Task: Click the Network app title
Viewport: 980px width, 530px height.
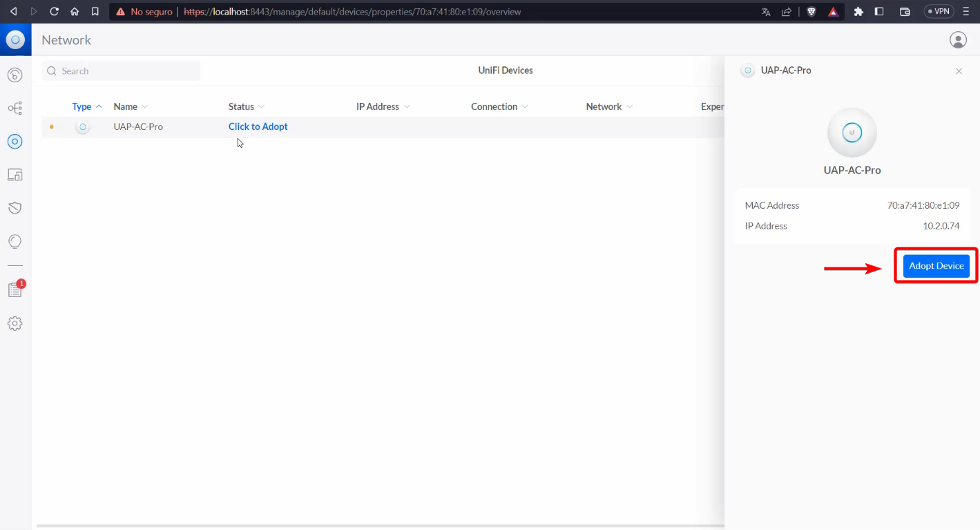Action: point(66,40)
